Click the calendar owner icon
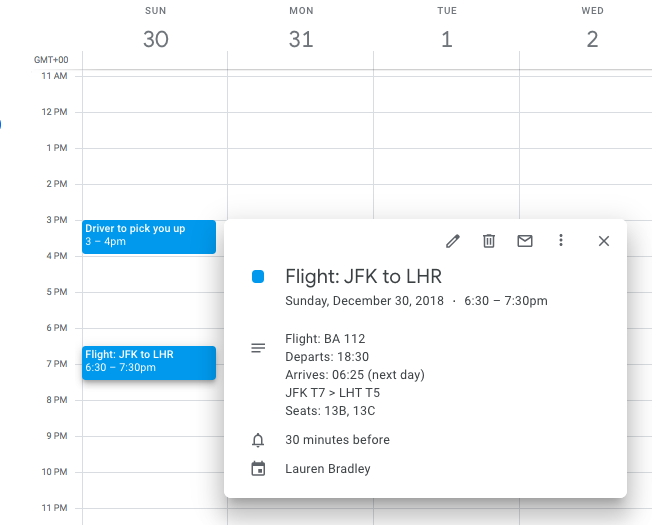 (258, 468)
